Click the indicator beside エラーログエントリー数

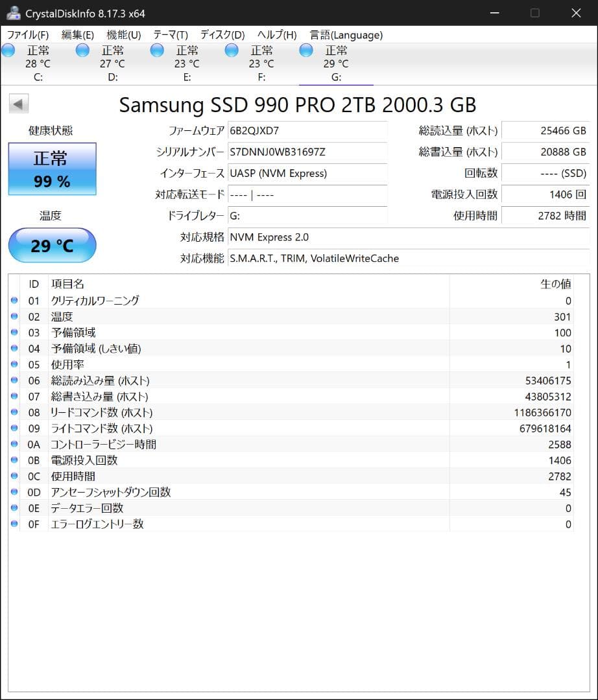pyautogui.click(x=14, y=524)
